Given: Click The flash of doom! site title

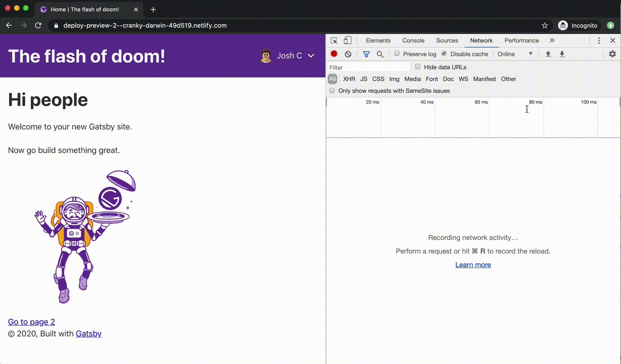Looking at the screenshot, I should (87, 56).
